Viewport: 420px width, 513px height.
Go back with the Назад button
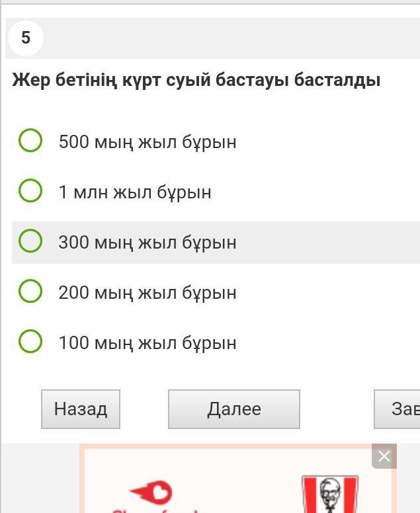(80, 409)
